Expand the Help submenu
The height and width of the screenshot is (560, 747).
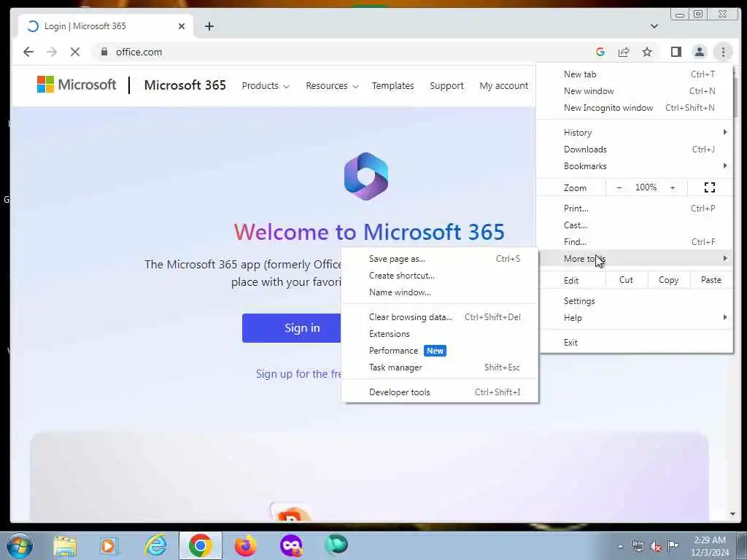(x=636, y=318)
